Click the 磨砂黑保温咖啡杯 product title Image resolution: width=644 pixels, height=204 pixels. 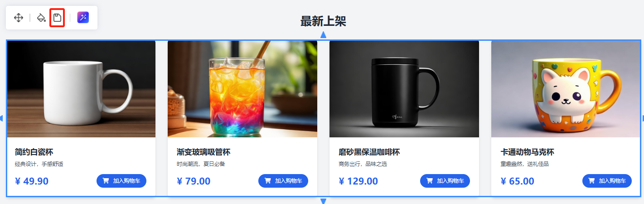pos(369,152)
